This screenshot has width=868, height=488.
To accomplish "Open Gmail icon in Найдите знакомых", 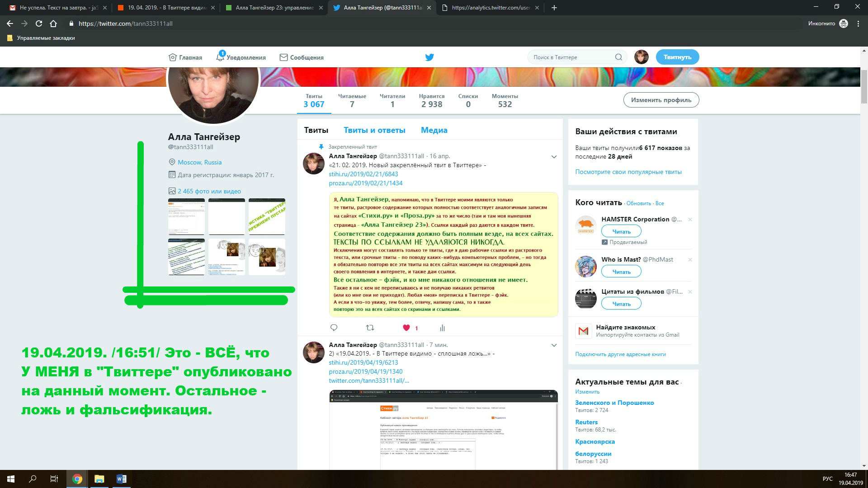I will (x=583, y=331).
